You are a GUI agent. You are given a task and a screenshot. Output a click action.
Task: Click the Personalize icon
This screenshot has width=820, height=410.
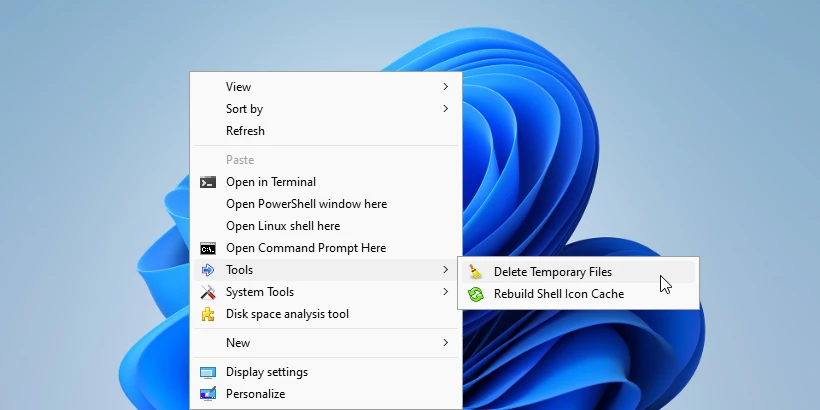208,394
